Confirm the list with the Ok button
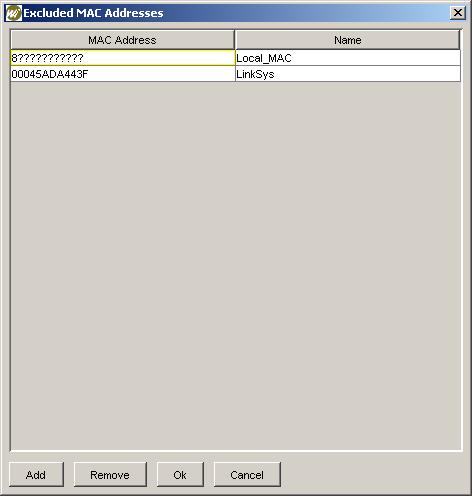The image size is (472, 496). click(180, 474)
